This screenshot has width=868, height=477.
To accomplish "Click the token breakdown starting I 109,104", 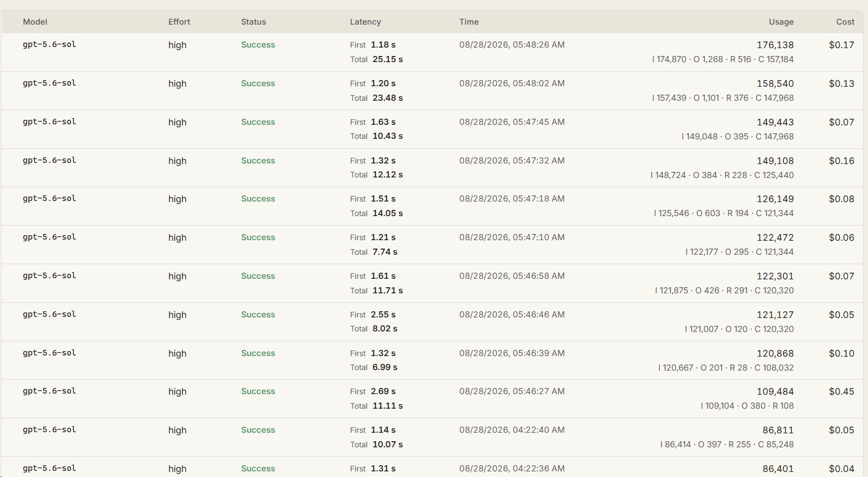I will (747, 406).
